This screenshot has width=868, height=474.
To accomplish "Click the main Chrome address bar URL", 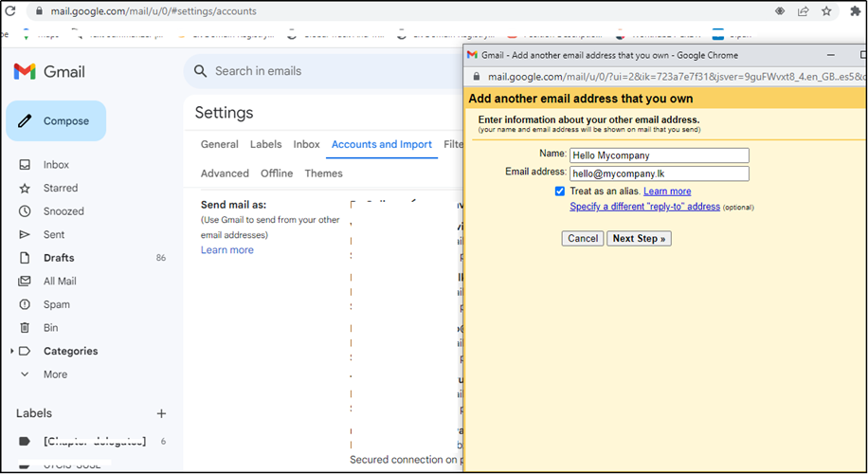I will [x=154, y=11].
